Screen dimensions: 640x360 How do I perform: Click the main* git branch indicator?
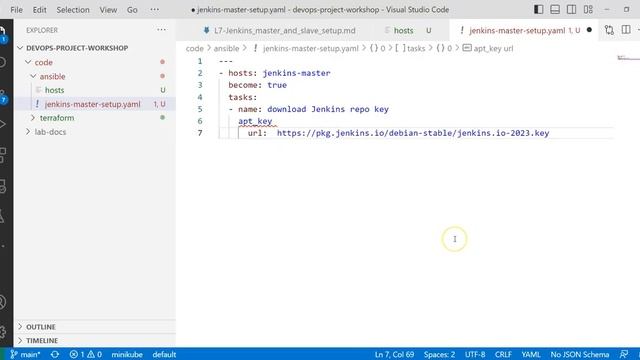pyautogui.click(x=25, y=354)
